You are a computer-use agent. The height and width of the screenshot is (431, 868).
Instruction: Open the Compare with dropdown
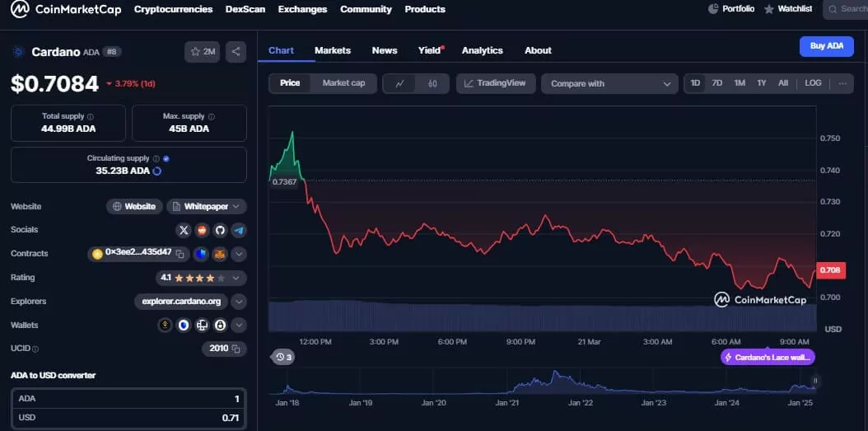pos(609,84)
